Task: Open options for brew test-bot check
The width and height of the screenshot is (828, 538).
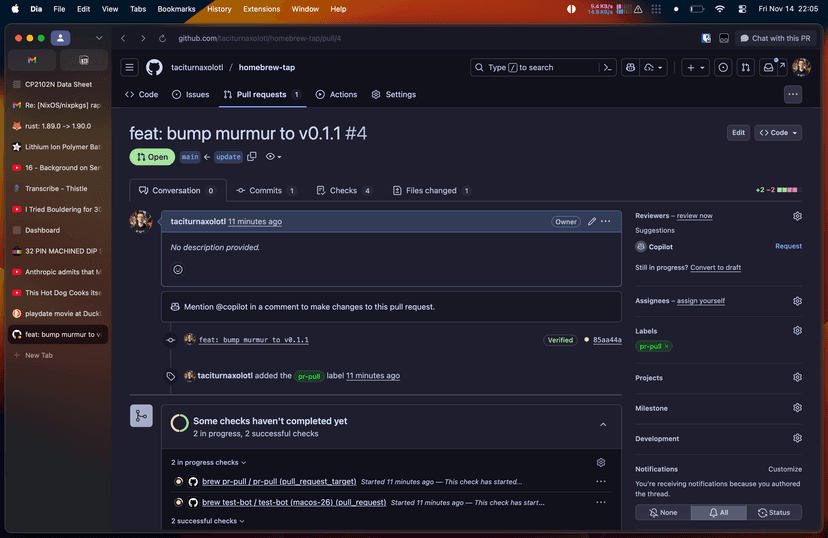Action: [601, 502]
